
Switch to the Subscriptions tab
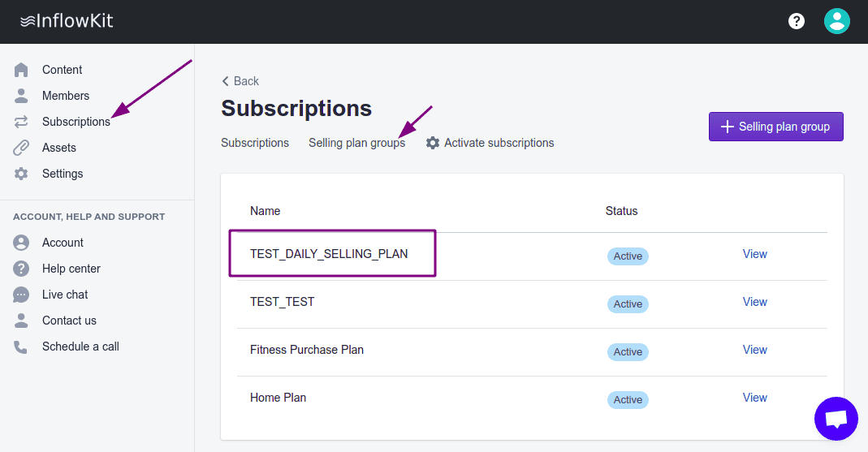pos(255,143)
